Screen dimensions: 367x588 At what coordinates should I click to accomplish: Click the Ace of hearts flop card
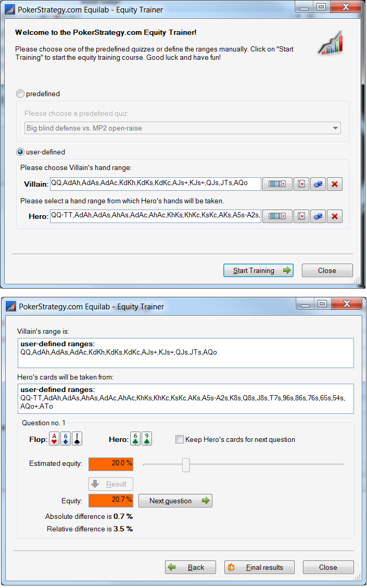[54, 439]
